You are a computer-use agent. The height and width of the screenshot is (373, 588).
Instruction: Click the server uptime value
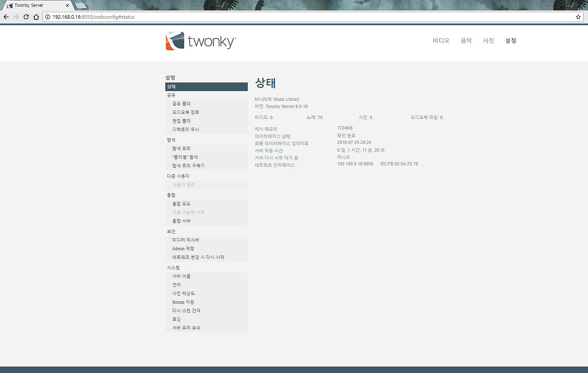(361, 150)
